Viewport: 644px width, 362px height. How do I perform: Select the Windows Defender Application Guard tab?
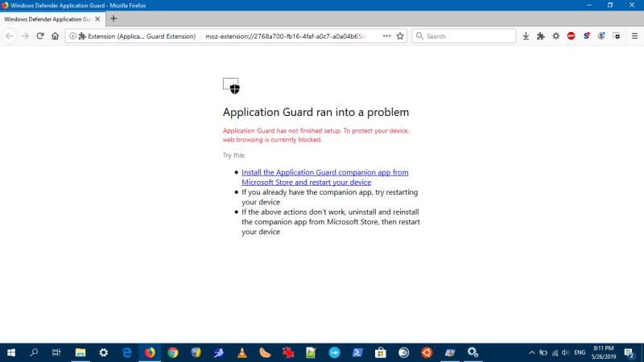coord(52,19)
